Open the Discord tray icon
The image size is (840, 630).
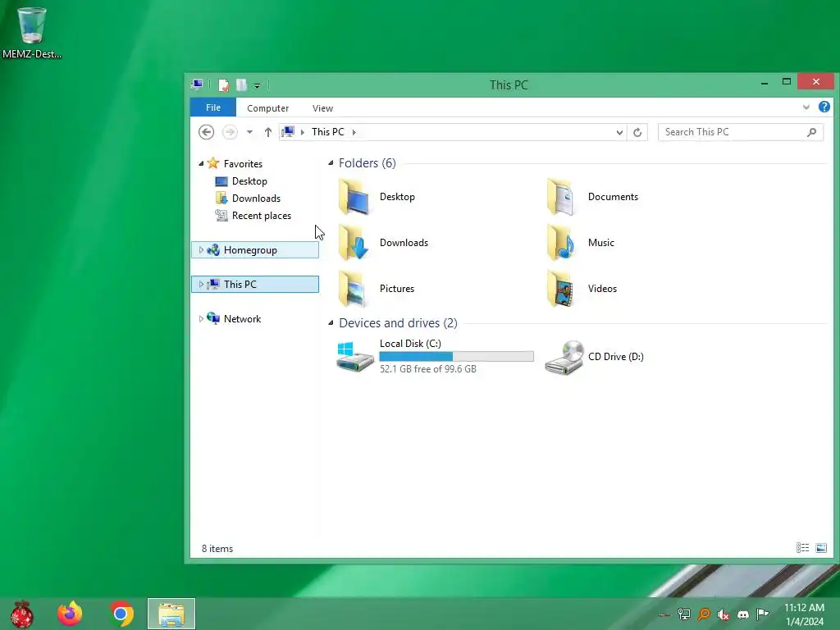click(x=743, y=614)
